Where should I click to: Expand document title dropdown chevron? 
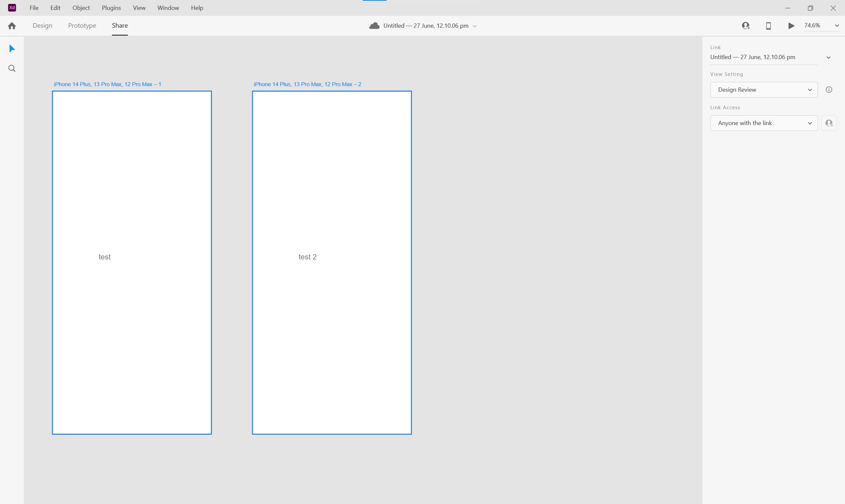[475, 26]
